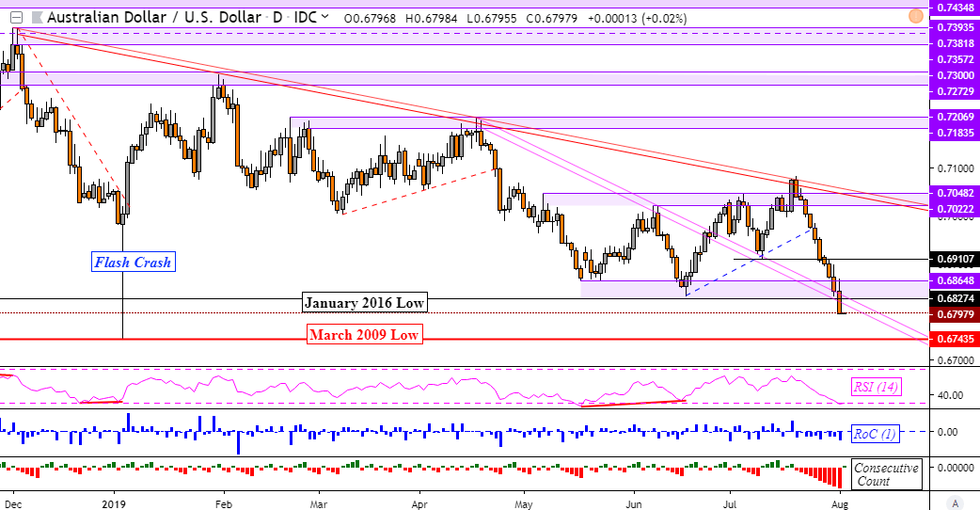Screen dimensions: 980x510
Task: Click the 0.71000 axis value
Action: click(956, 168)
